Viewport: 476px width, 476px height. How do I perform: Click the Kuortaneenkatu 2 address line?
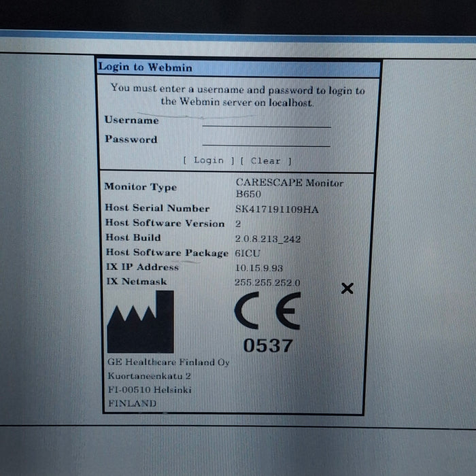[x=149, y=376]
